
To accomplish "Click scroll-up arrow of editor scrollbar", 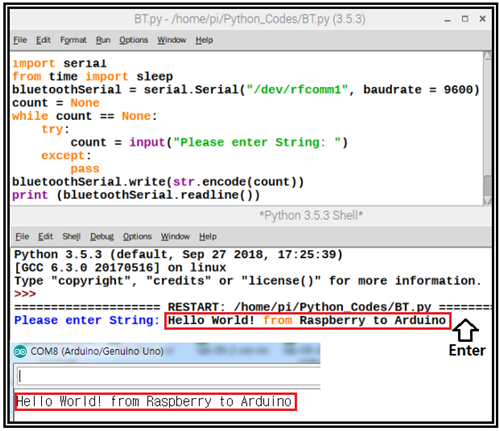I will pyautogui.click(x=487, y=56).
